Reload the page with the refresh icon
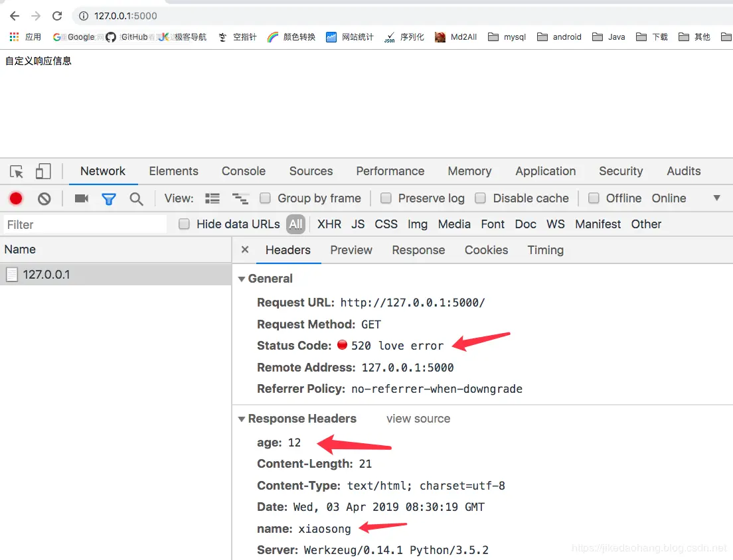Screen dimensions: 733x560 pos(57,16)
